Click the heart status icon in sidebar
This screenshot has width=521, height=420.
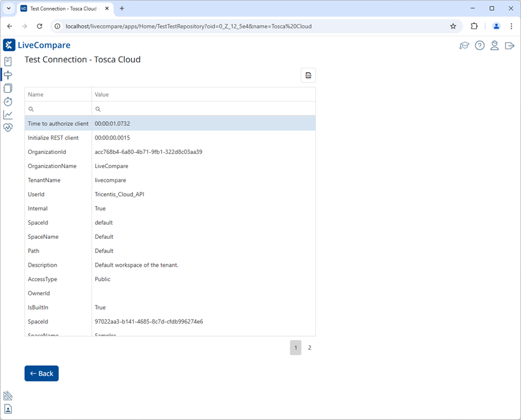[8, 127]
